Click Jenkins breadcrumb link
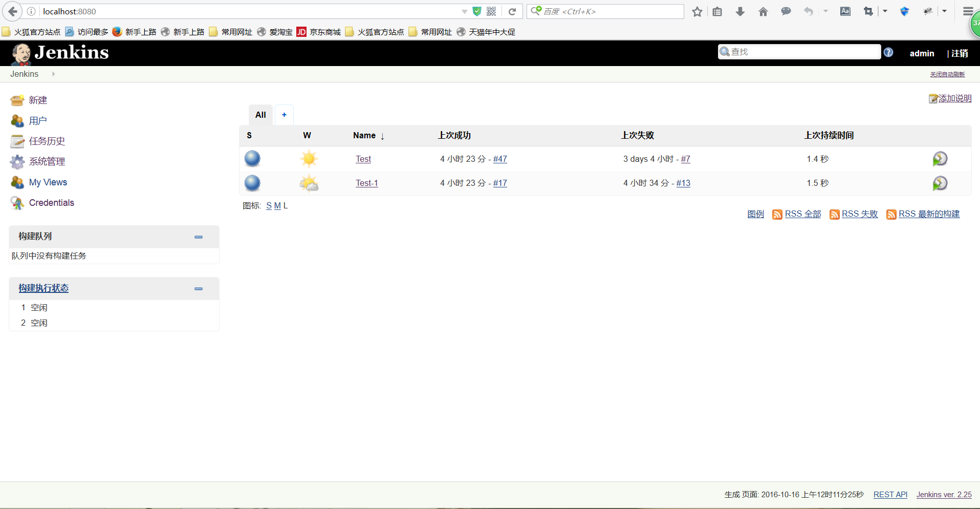The image size is (980, 509). [24, 74]
